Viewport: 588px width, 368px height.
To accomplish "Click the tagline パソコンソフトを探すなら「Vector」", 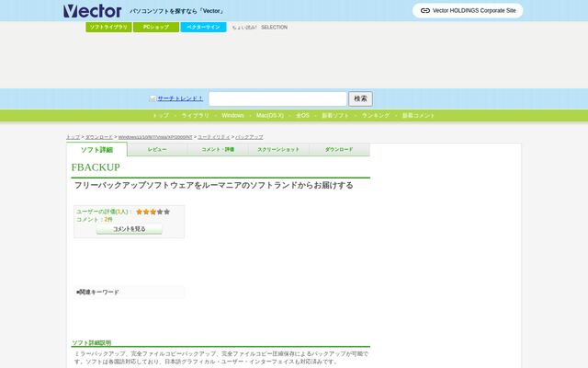I will (x=176, y=11).
